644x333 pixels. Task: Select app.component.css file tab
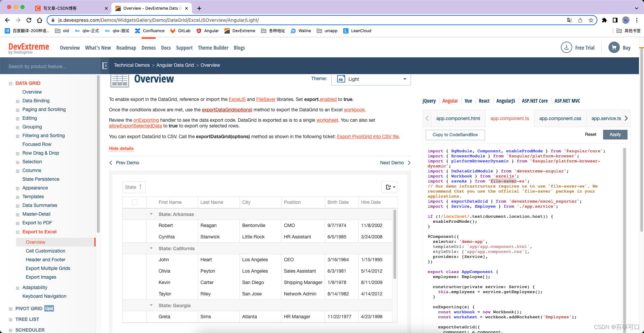point(560,118)
